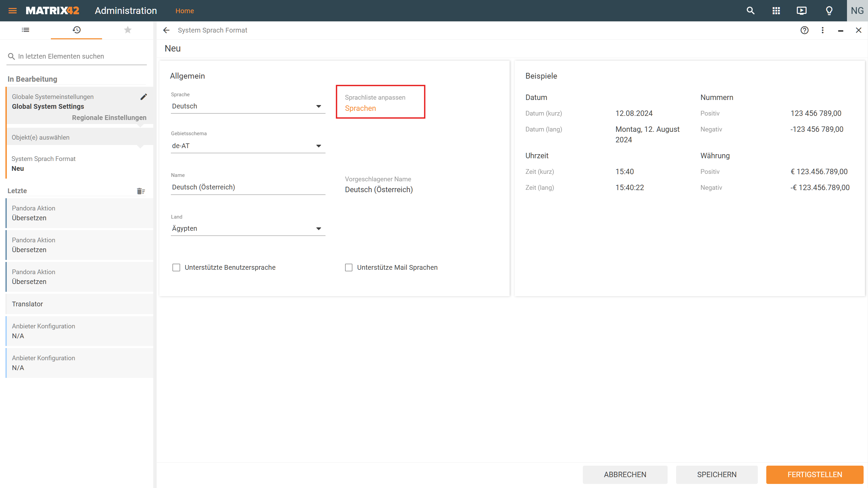The height and width of the screenshot is (488, 868).
Task: Click the Sprachen link
Action: 360,108
